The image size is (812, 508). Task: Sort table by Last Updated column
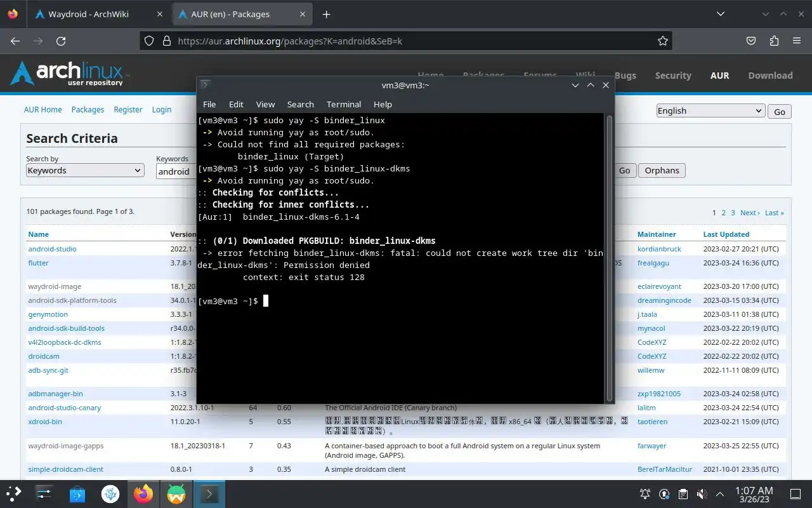point(726,234)
